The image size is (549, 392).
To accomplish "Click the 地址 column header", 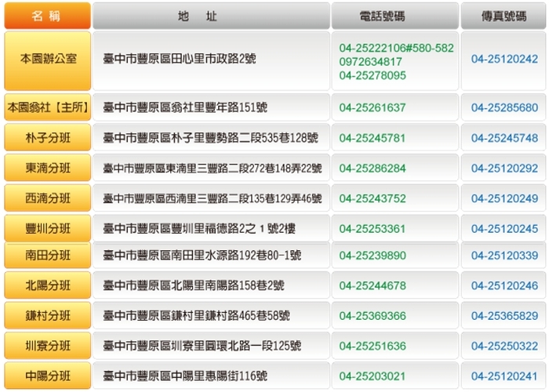I will pyautogui.click(x=210, y=16).
